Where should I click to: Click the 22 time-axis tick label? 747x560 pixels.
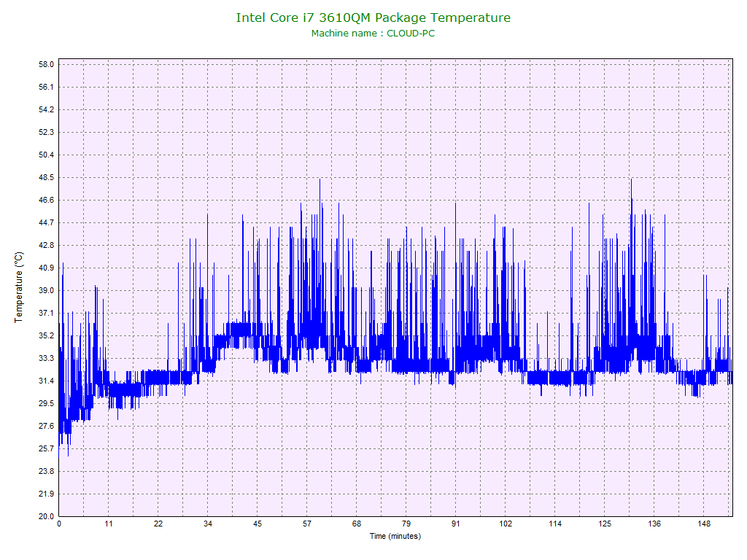pos(158,524)
